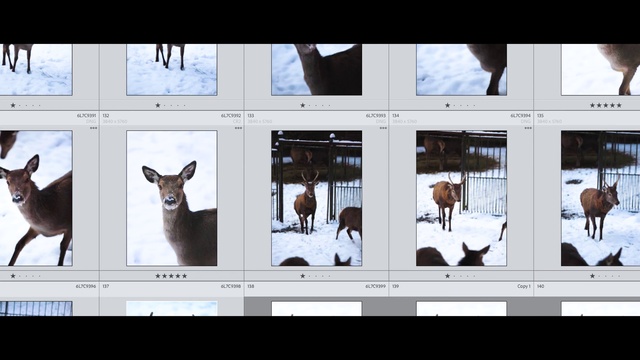The height and width of the screenshot is (360, 640).
Task: Open the options dots for photo 6L7C9392
Action: tap(238, 128)
